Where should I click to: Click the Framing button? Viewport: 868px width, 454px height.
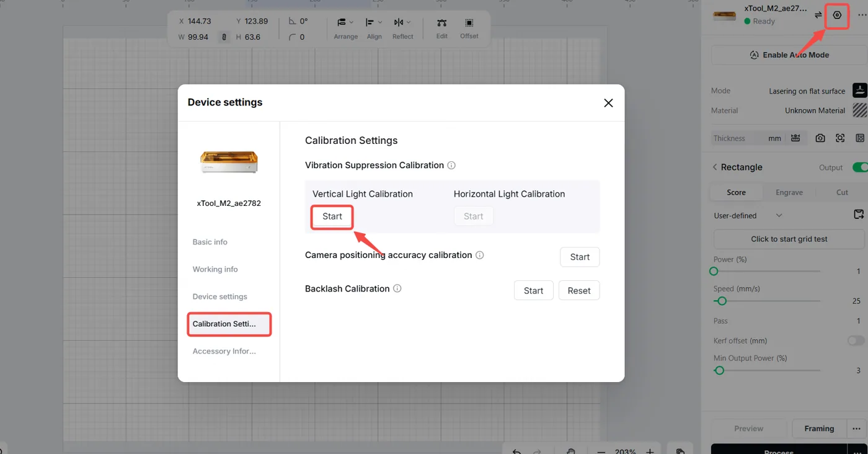(819, 429)
